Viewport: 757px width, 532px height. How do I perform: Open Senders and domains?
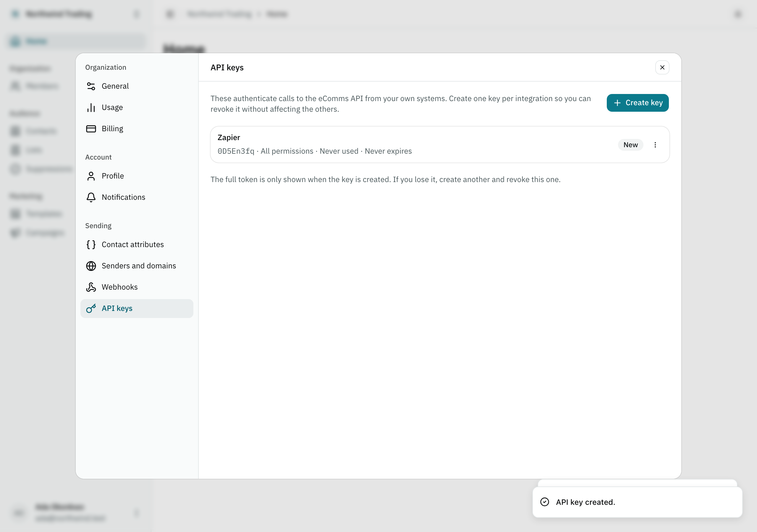click(137, 266)
